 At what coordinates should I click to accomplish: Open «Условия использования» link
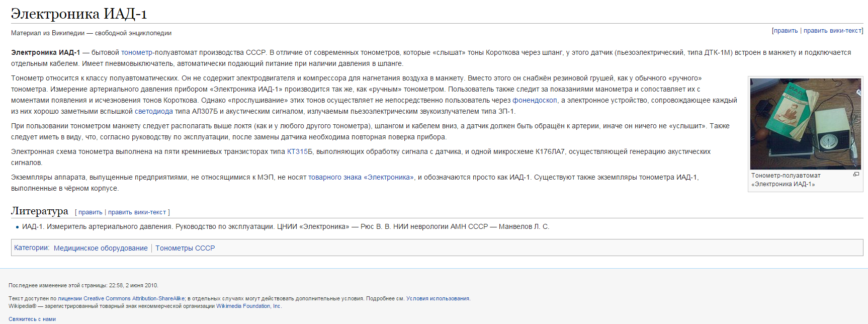438,298
